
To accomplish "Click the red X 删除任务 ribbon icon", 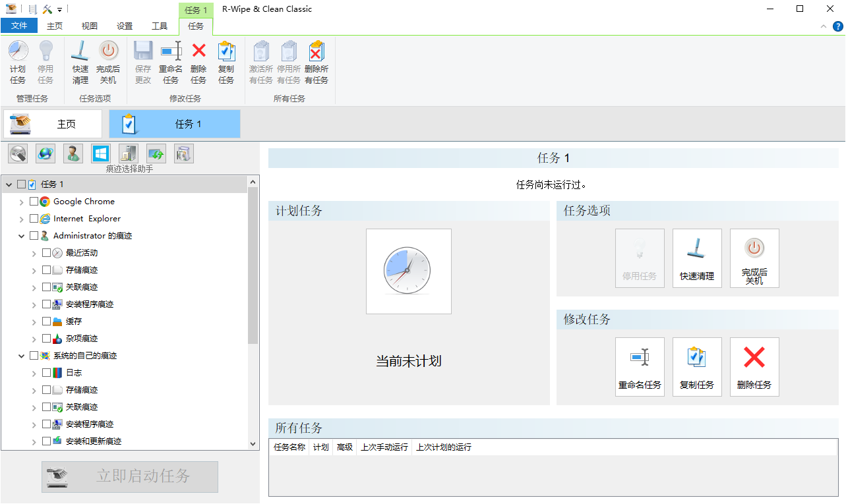I will pyautogui.click(x=198, y=51).
